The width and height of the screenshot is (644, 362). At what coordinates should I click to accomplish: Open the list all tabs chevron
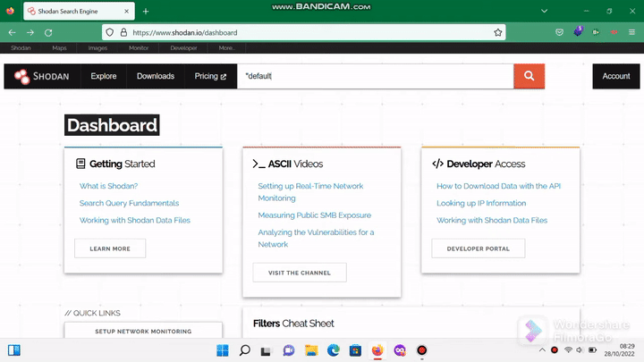tap(544, 11)
